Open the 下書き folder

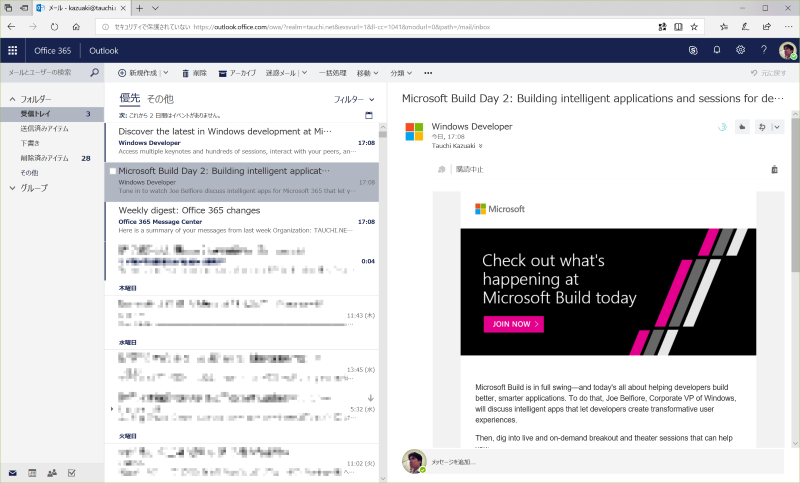pyautogui.click(x=30, y=143)
